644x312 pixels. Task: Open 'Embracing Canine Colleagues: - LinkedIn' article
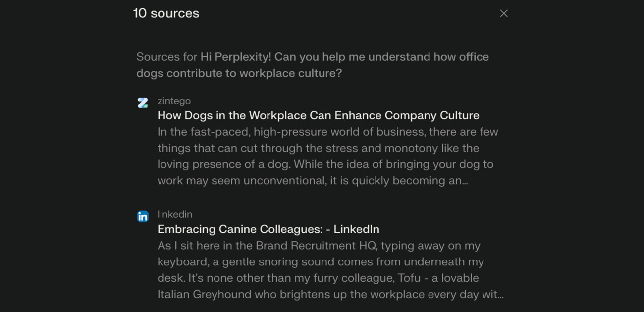coord(268,229)
